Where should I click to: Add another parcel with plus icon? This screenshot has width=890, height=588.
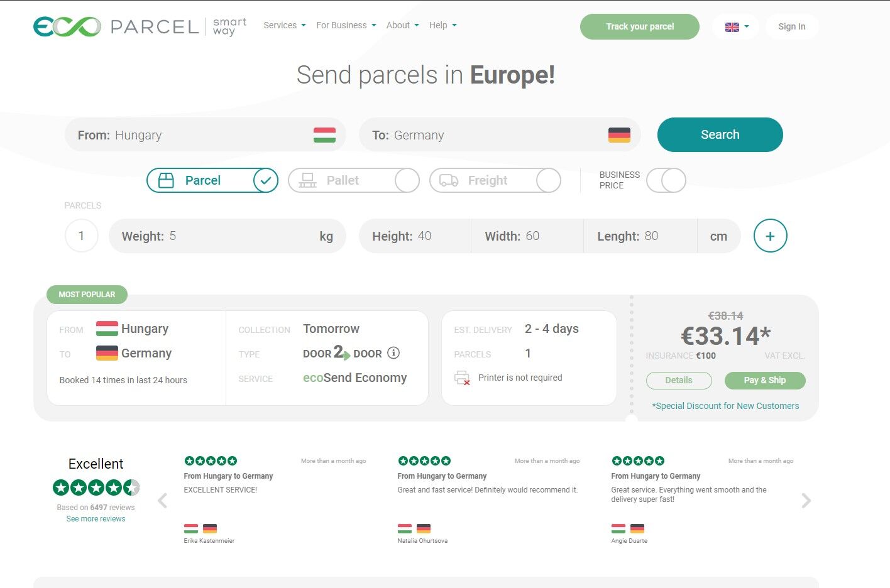coord(770,236)
